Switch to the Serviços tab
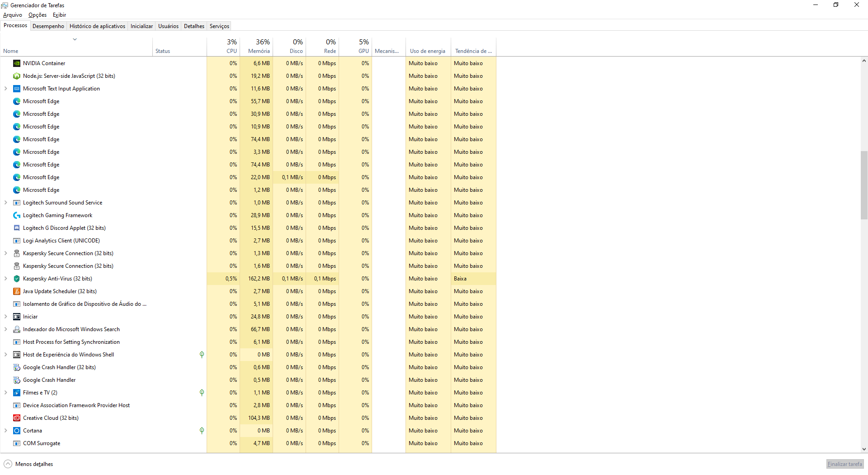This screenshot has width=868, height=475. [219, 26]
